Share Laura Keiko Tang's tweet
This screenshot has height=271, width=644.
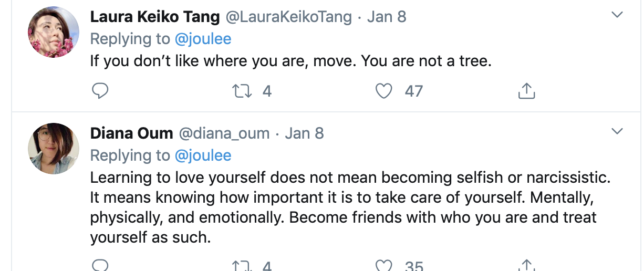pyautogui.click(x=526, y=92)
